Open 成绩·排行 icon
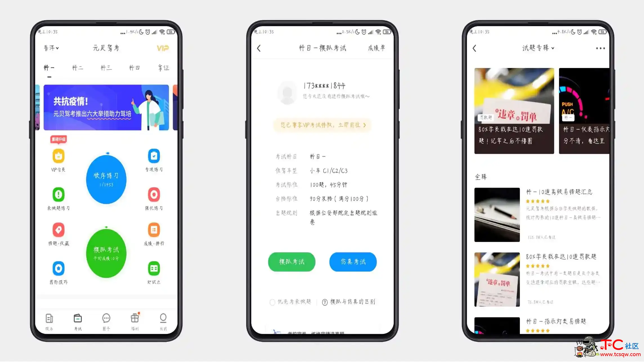Viewport: 644px width, 362px height. coord(154,230)
